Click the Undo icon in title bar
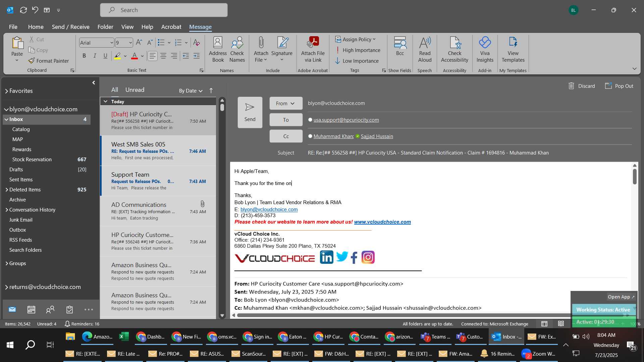The width and height of the screenshot is (644, 362). 35,10
